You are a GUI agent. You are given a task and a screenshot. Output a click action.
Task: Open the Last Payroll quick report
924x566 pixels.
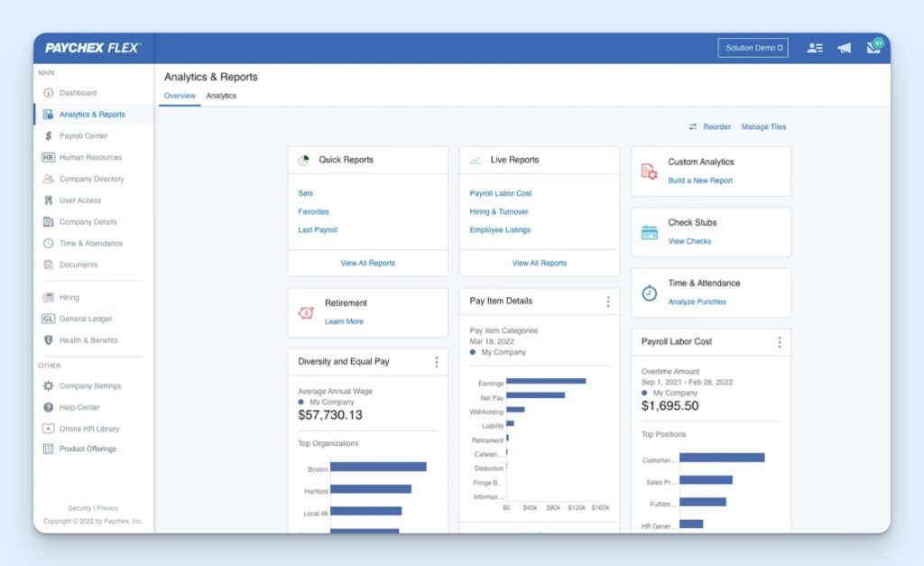318,230
